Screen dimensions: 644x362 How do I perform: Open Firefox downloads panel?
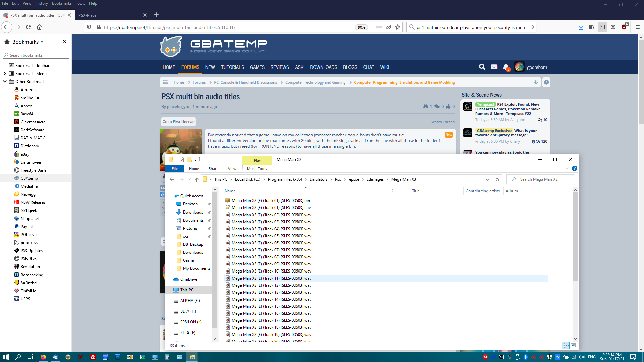[581, 27]
